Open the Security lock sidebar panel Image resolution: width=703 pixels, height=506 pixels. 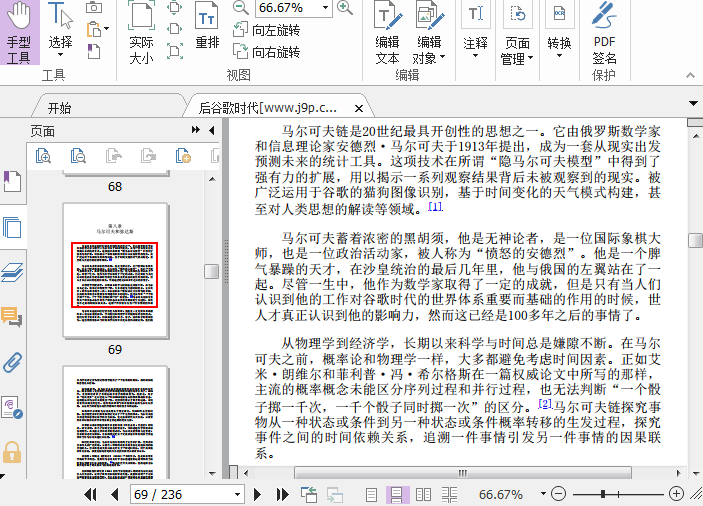(x=12, y=452)
